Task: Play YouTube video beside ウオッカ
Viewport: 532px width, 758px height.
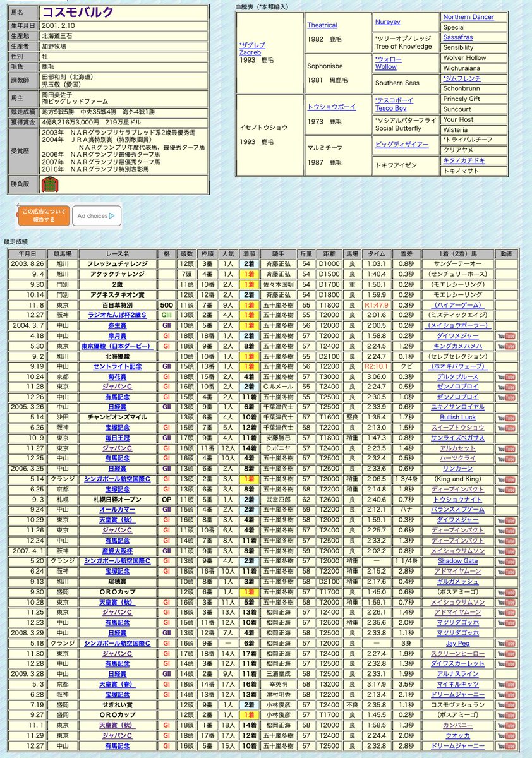Action: 506,735
